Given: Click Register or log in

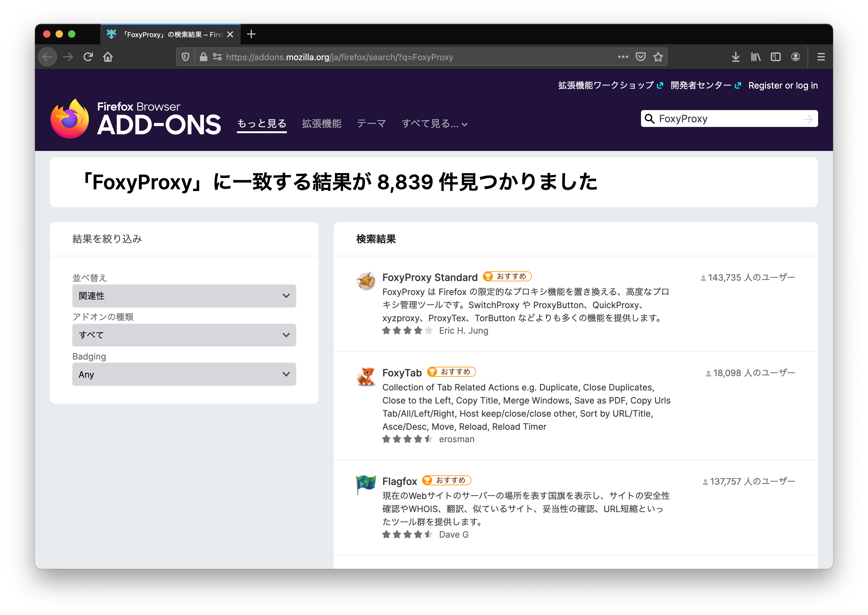Looking at the screenshot, I should (783, 85).
